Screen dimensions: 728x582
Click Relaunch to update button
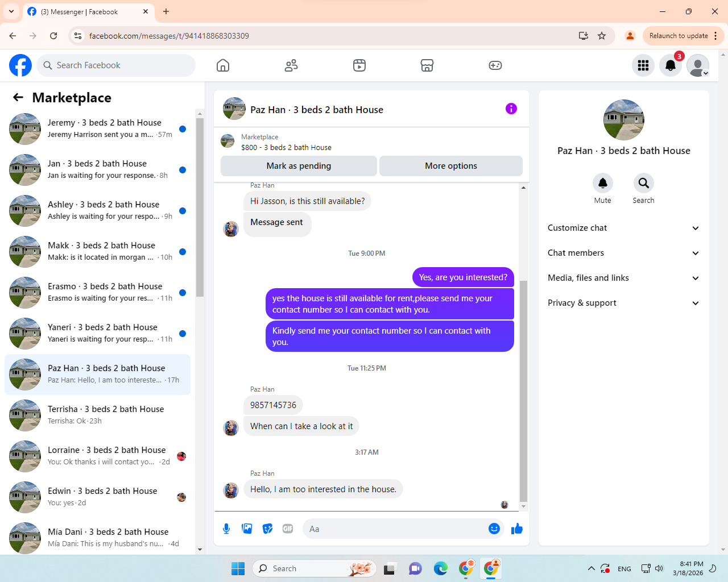679,36
